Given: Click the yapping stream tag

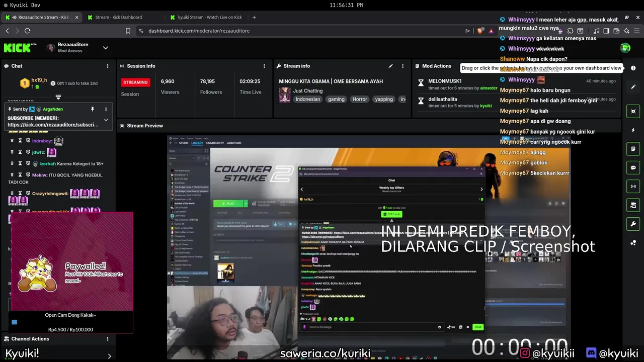Looking at the screenshot, I should 384,99.
